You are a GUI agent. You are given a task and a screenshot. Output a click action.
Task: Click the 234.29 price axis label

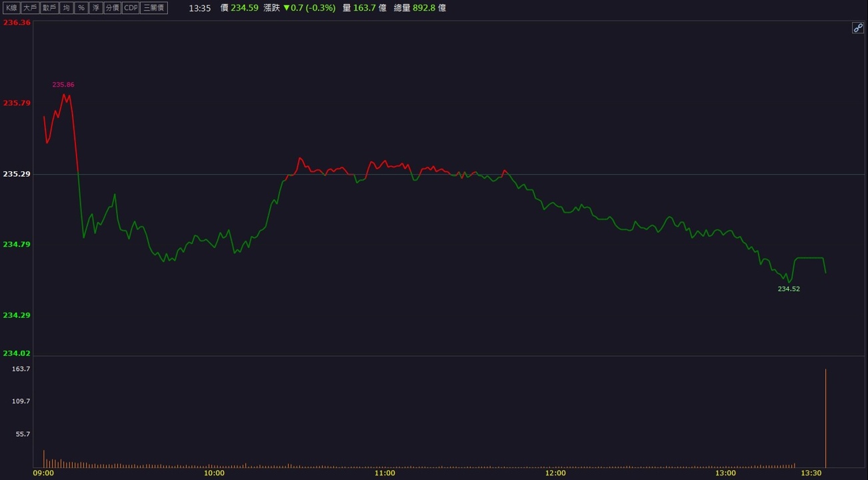pos(17,315)
